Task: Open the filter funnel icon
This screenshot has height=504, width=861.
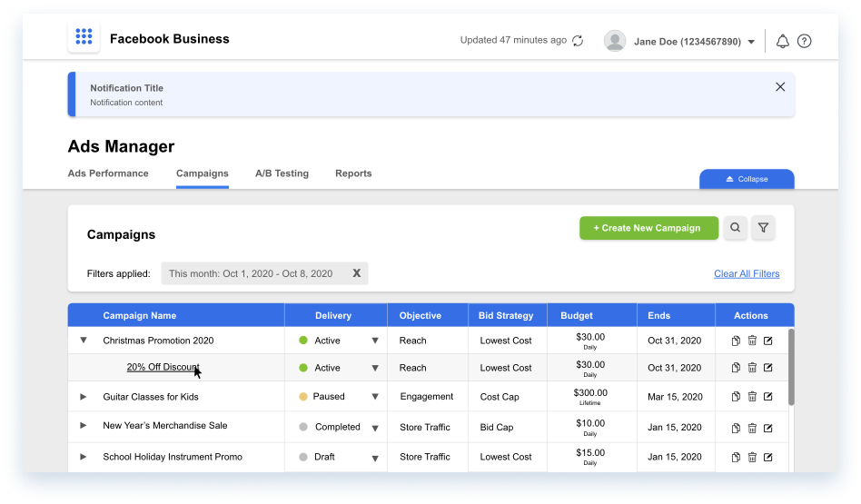Action: pyautogui.click(x=764, y=228)
